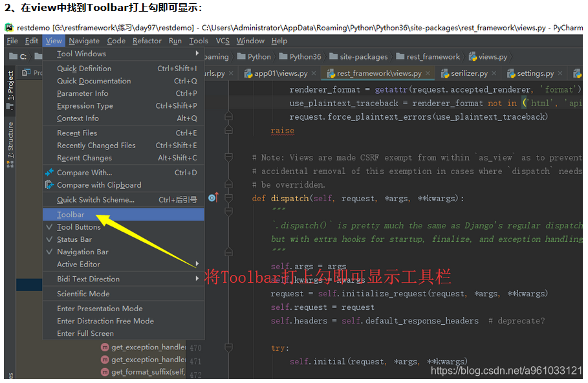Select Enter Distraction Free Mode
The image size is (588, 383).
[124, 321]
